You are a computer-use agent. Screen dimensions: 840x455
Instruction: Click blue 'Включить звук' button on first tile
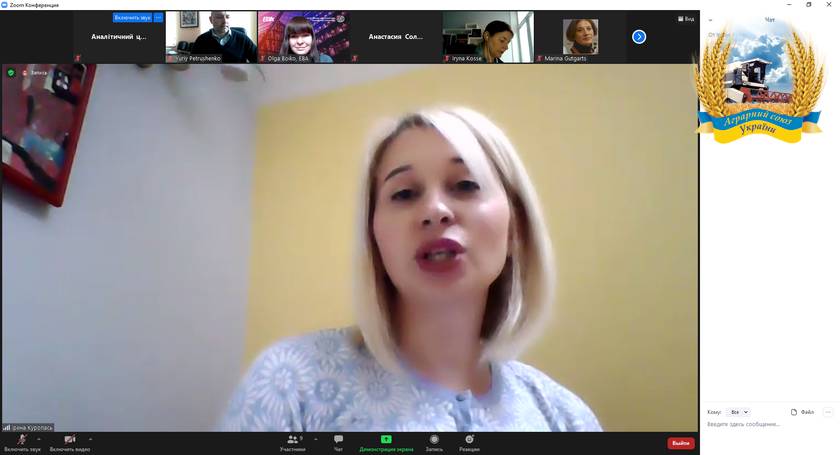pos(132,18)
